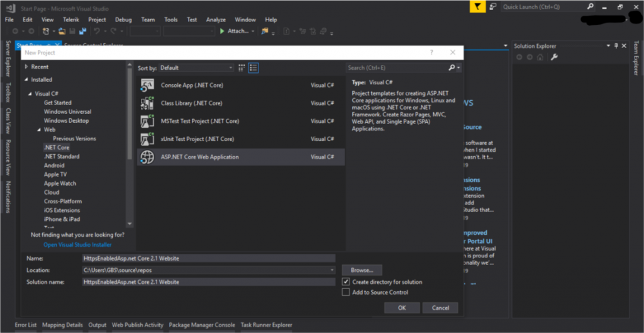The width and height of the screenshot is (644, 333).
Task: Select Windows Universal in the template tree
Action: (68, 111)
